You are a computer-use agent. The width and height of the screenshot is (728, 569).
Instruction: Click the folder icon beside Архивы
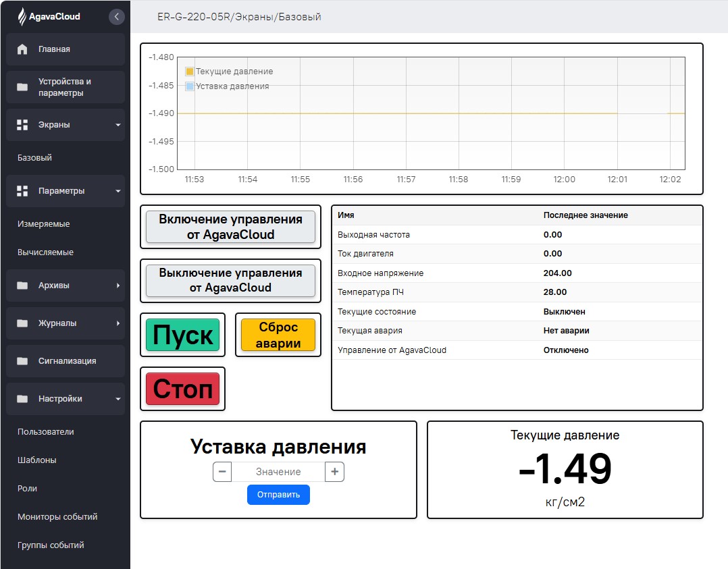pyautogui.click(x=22, y=286)
